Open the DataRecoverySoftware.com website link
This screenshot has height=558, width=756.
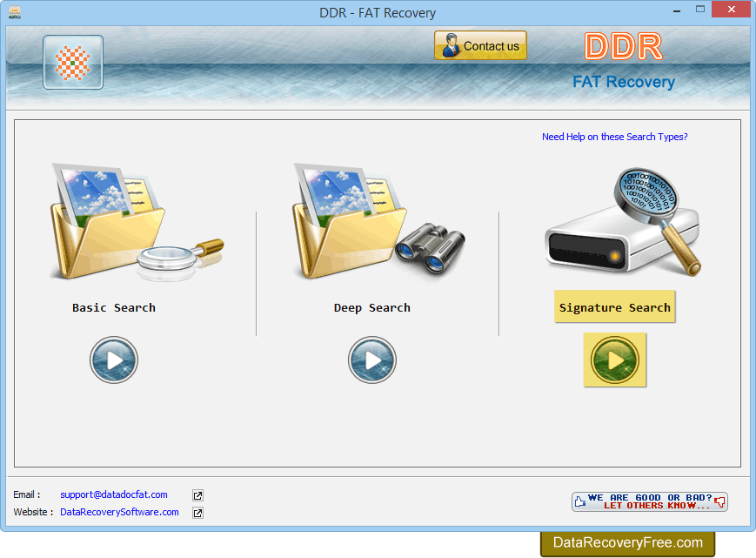click(x=119, y=512)
